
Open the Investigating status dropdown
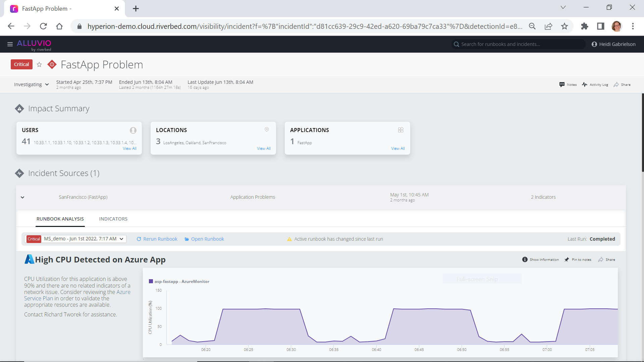(31, 84)
